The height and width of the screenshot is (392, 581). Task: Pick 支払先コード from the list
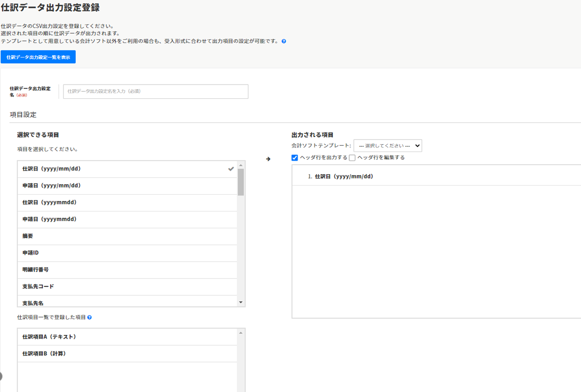[x=127, y=286]
